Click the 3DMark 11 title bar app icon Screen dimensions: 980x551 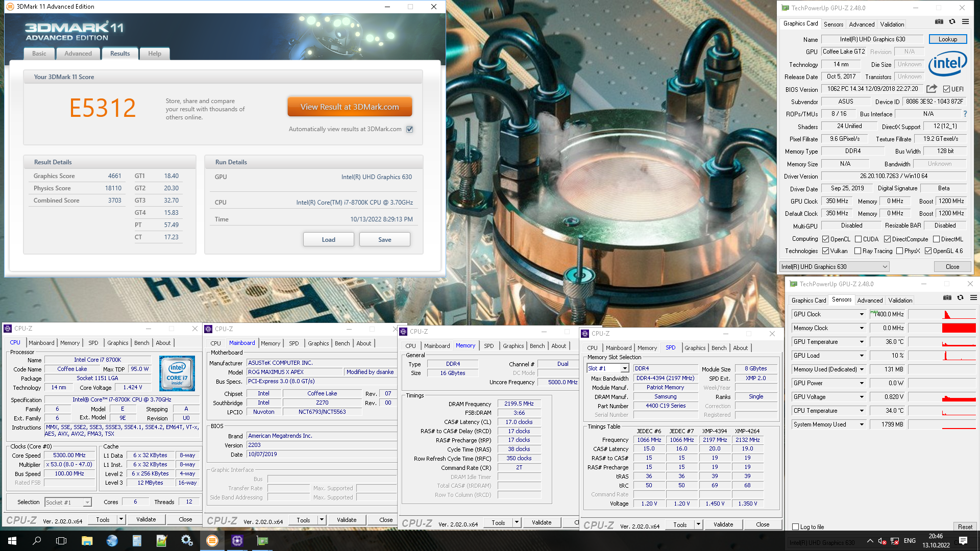pyautogui.click(x=10, y=7)
